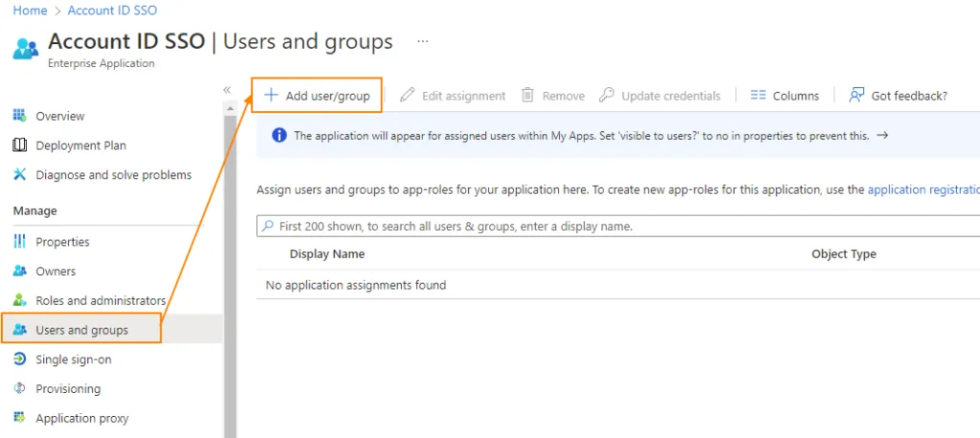Click the key icon for Update credentials
980x438 pixels.
[606, 95]
